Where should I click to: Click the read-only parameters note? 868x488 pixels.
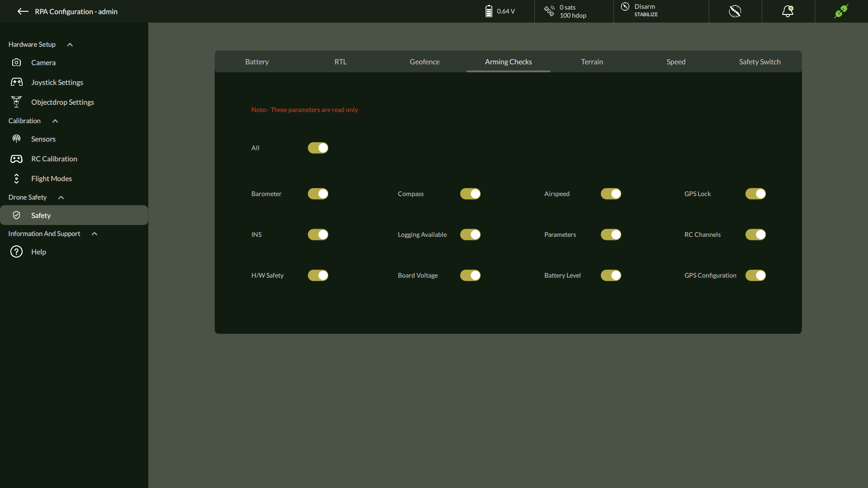[x=305, y=110]
